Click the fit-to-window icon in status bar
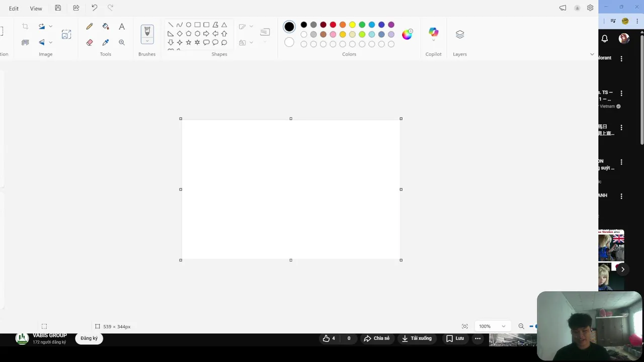644x362 pixels. coord(464,326)
